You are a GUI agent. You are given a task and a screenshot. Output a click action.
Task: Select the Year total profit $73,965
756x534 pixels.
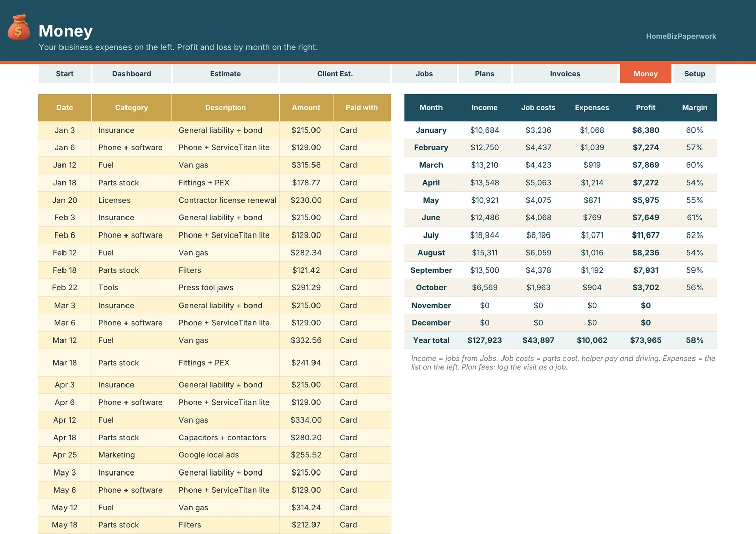click(646, 340)
